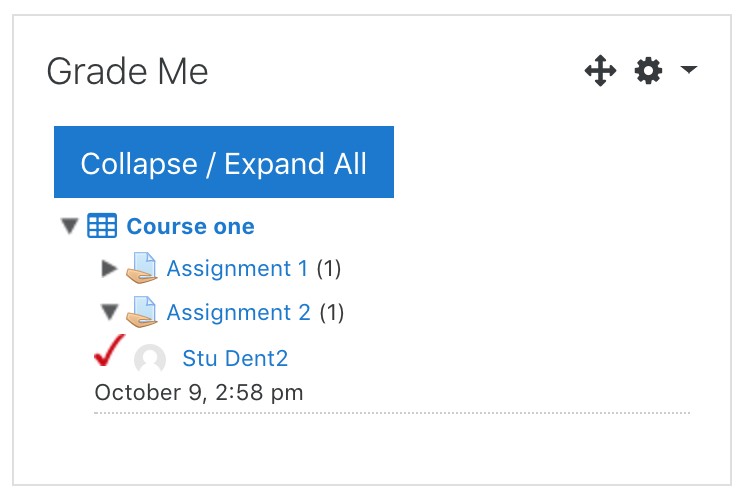Collapse the Course one tree node

(x=69, y=226)
